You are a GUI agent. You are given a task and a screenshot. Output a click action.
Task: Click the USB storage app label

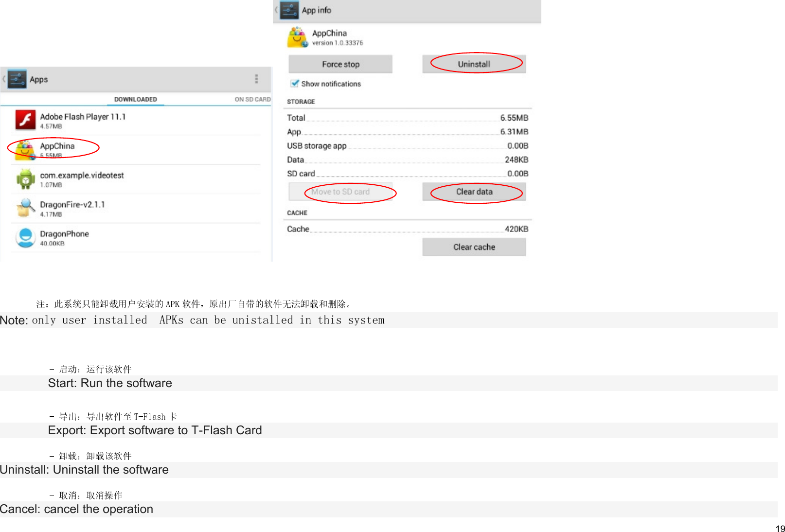[317, 146]
